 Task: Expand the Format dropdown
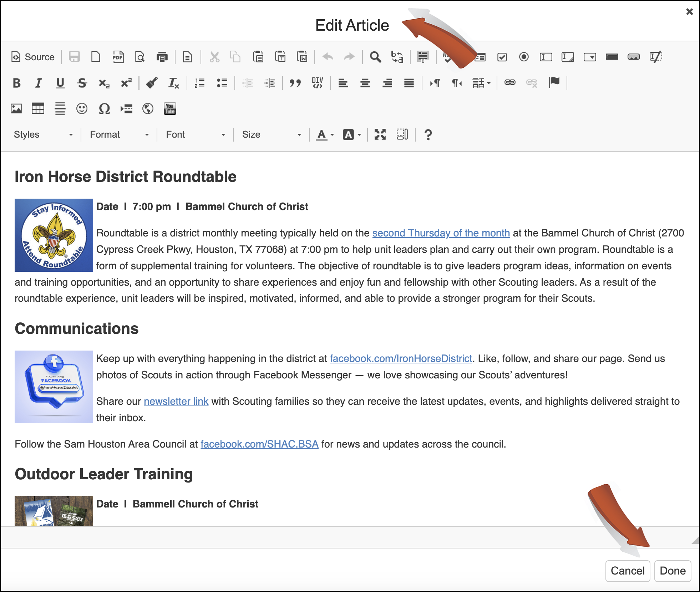(119, 134)
